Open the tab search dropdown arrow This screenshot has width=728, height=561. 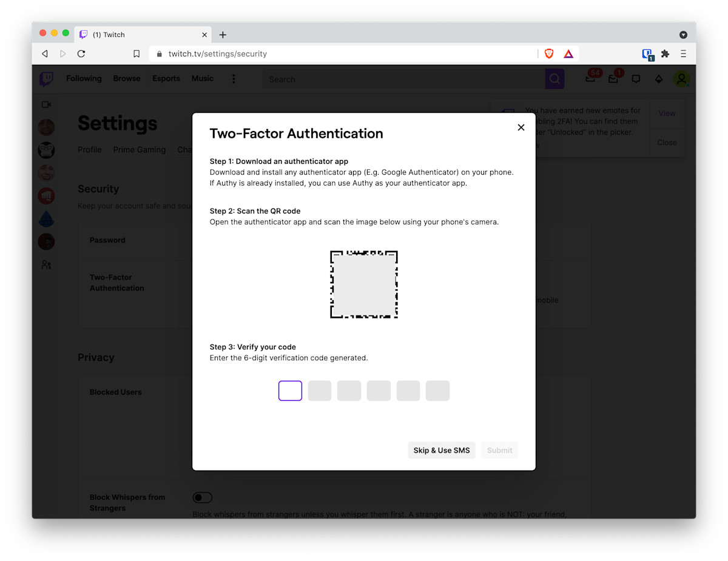[x=683, y=35]
